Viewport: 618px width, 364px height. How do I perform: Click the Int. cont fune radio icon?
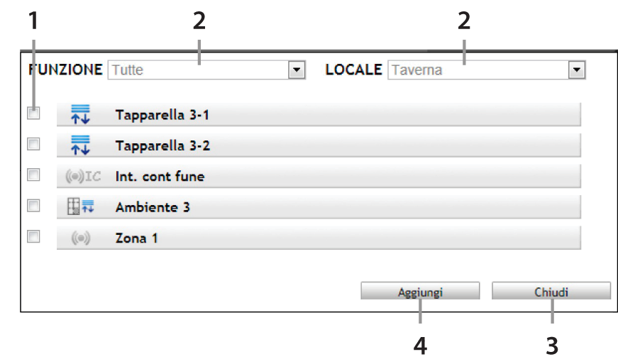click(x=84, y=176)
